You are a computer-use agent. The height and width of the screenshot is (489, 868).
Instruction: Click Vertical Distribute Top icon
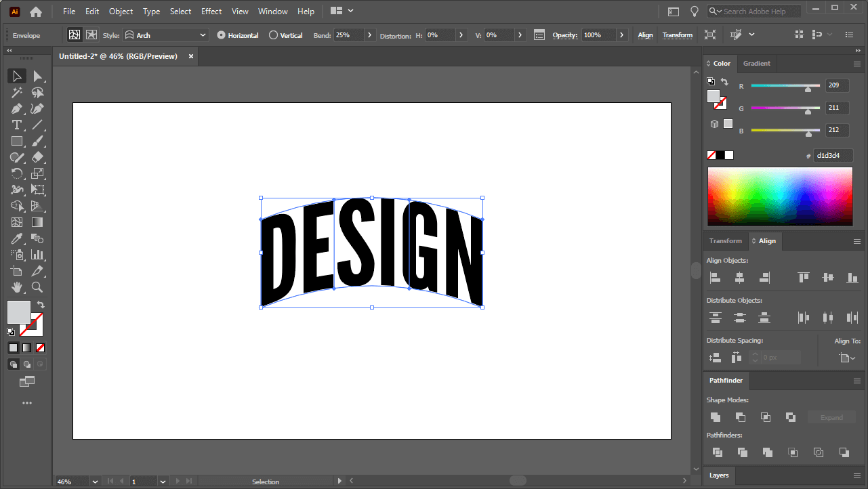pos(715,317)
